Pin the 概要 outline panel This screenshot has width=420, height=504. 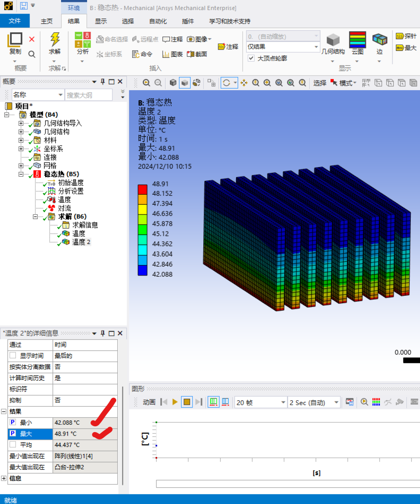[103, 82]
